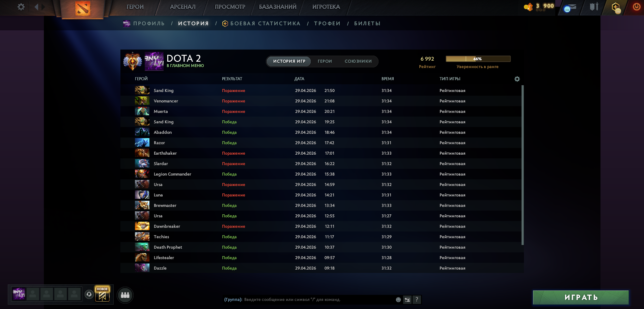This screenshot has height=309, width=644.
Task: Open the ПРОСМОТР top menu
Action: (x=230, y=7)
